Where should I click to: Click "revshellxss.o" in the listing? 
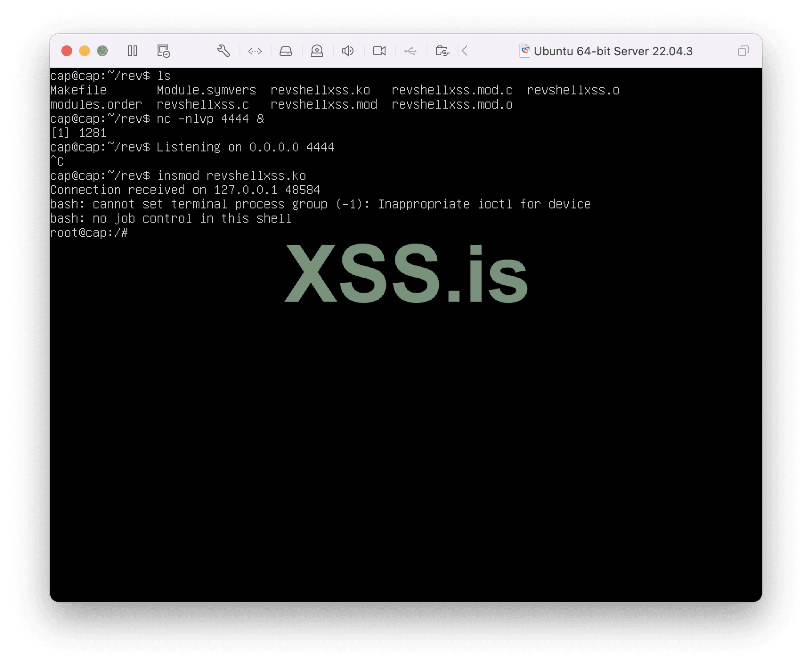click(x=573, y=90)
